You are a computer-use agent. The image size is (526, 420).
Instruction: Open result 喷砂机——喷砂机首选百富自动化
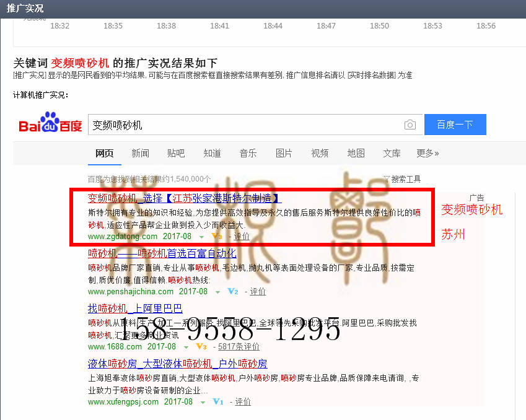click(x=162, y=253)
